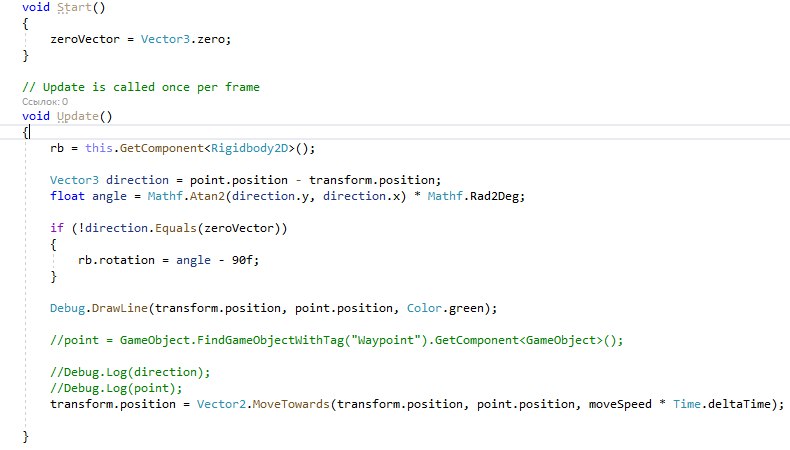Click the 'direction' variable in its Vector3 declaration

pos(137,180)
